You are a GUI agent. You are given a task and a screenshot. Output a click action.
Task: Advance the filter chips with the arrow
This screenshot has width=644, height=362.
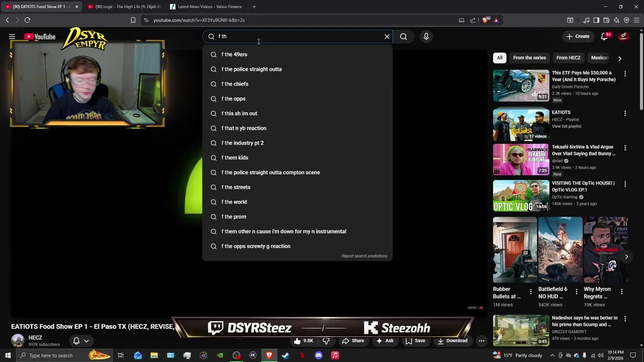[x=620, y=58]
